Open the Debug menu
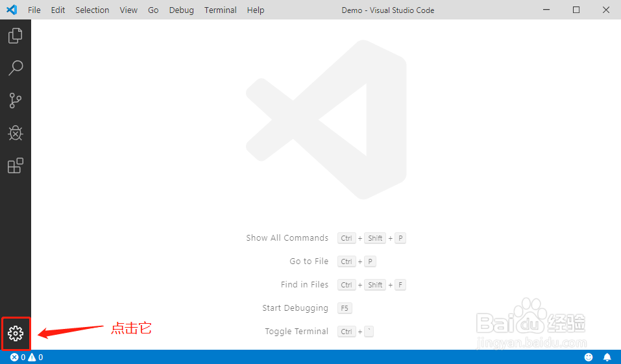 click(x=182, y=10)
